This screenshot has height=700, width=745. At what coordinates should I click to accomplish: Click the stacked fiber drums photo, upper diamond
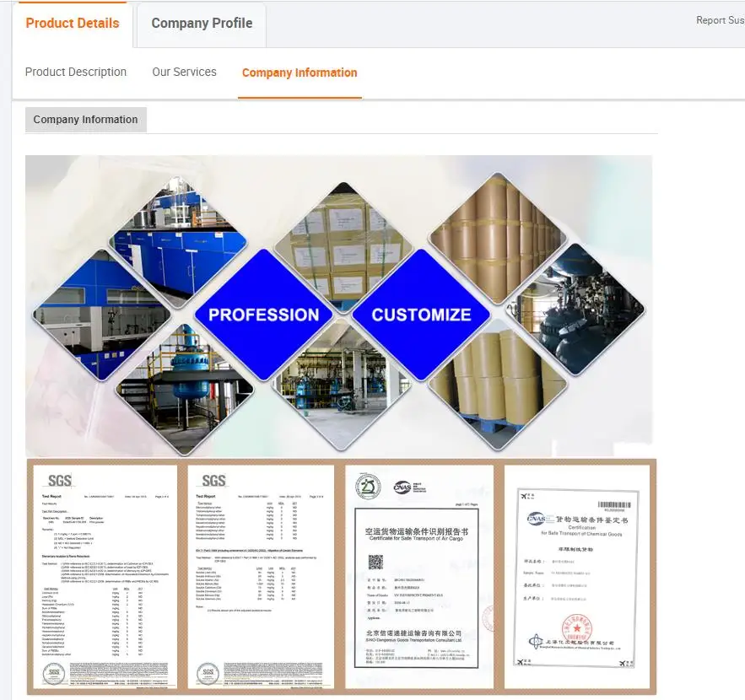[x=498, y=239]
